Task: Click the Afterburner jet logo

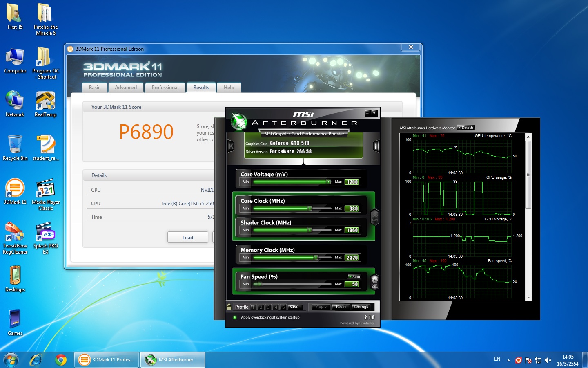Action: coord(239,121)
